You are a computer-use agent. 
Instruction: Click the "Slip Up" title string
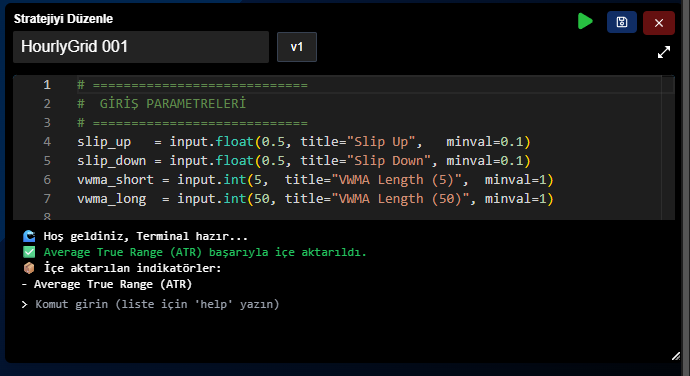(381, 142)
